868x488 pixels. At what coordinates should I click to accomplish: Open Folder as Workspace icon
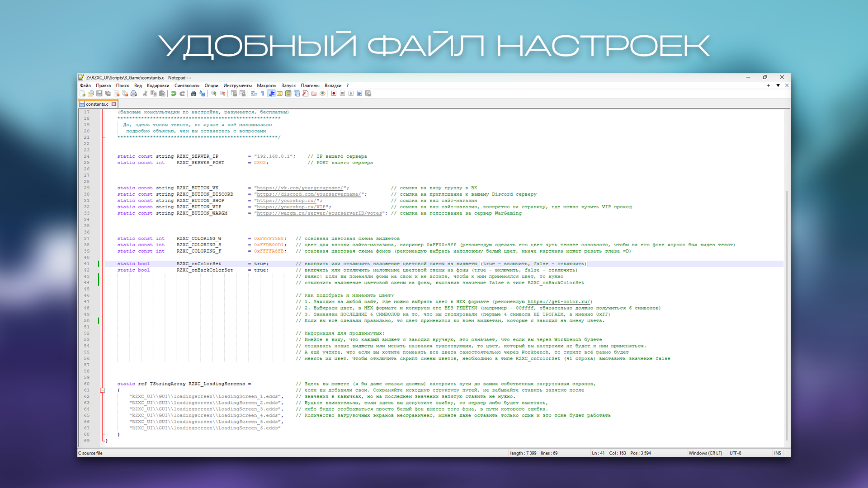point(314,94)
